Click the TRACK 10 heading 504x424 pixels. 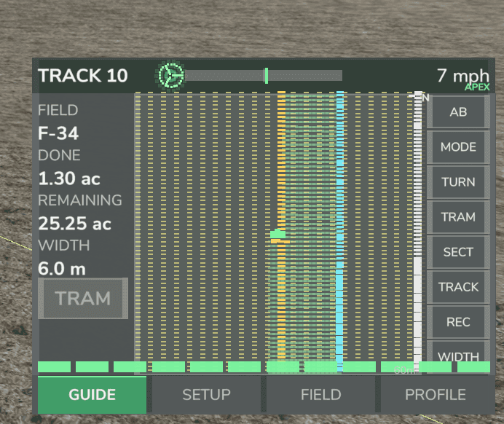83,76
